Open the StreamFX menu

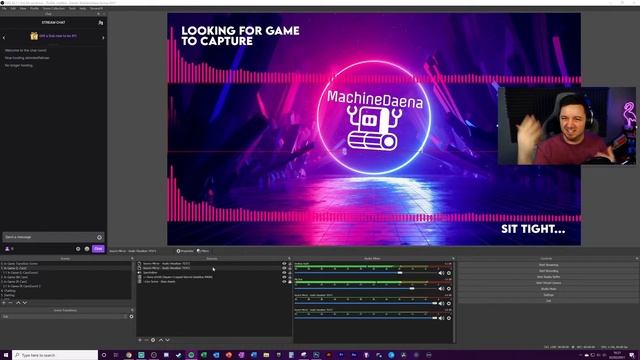96,8
